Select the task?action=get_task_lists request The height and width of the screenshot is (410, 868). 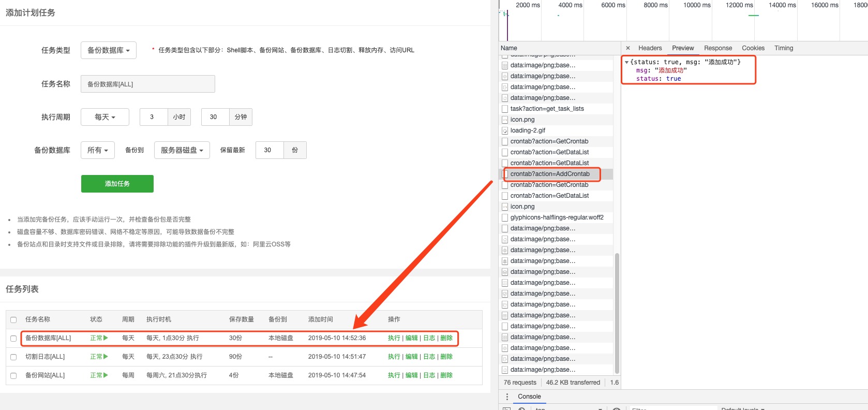547,109
